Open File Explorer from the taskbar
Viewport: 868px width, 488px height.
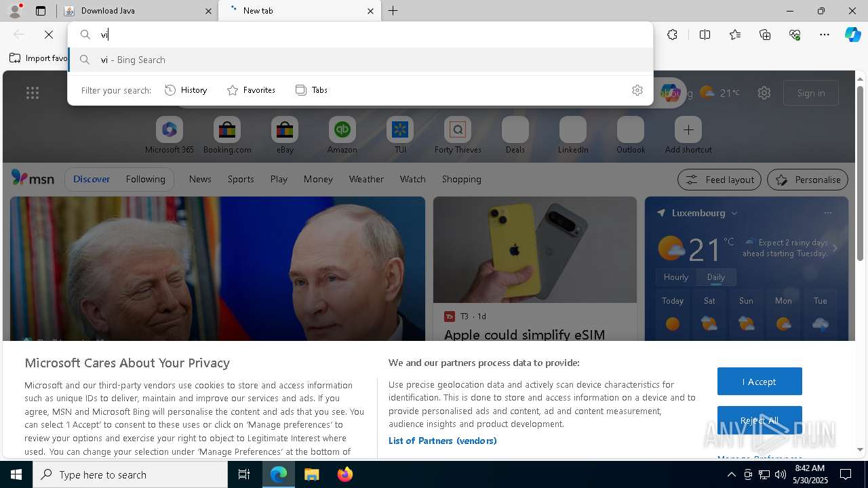point(311,474)
